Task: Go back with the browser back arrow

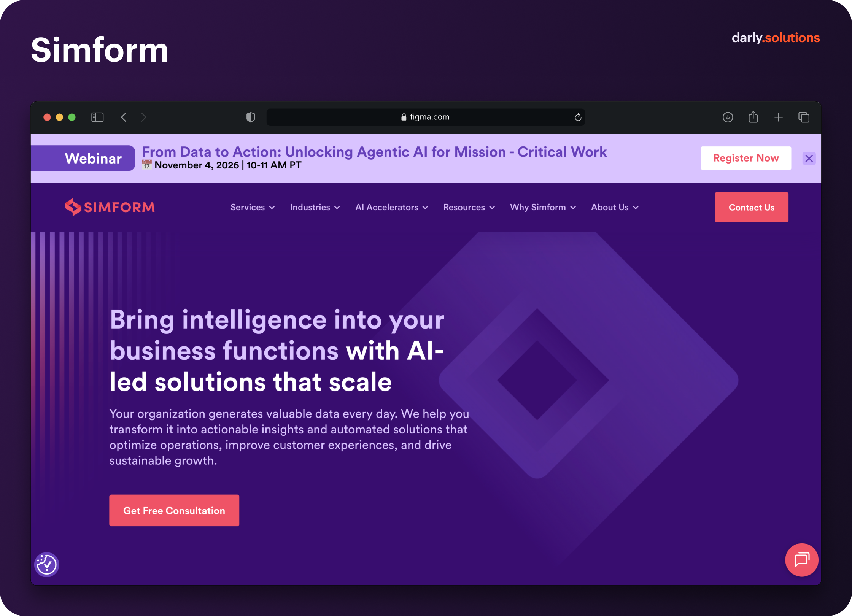Action: 124,117
